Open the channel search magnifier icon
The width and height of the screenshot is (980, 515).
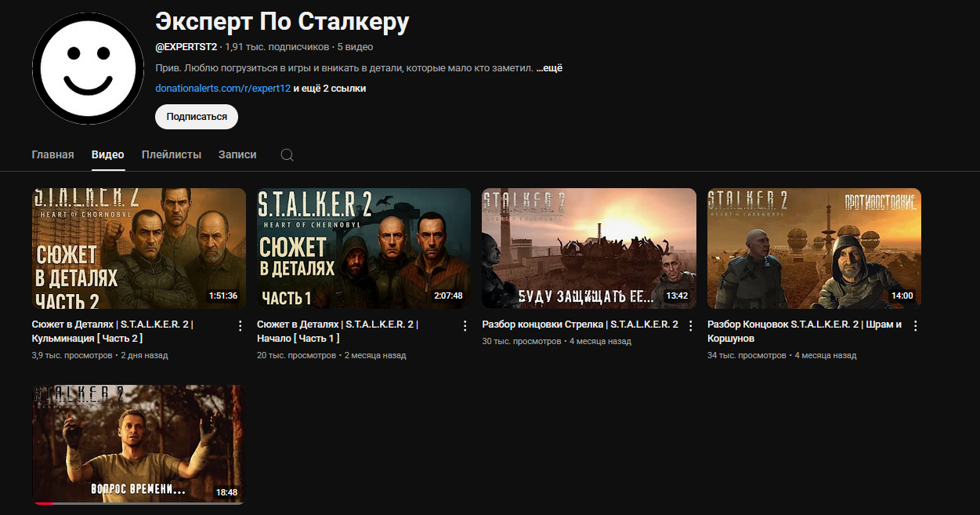(x=287, y=155)
